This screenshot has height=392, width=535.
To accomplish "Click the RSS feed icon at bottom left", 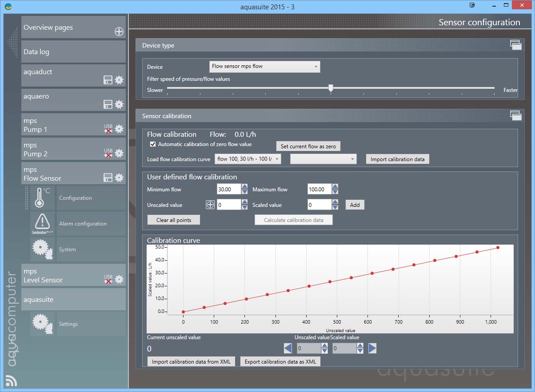I will (x=11, y=380).
